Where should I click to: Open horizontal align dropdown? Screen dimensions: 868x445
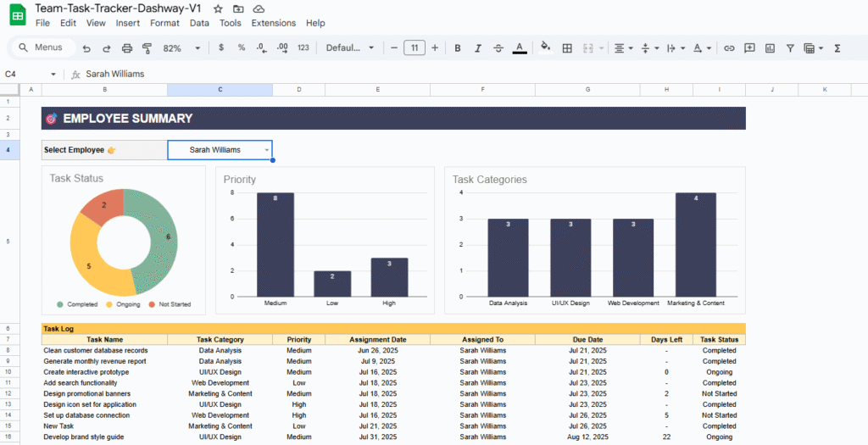pos(623,48)
